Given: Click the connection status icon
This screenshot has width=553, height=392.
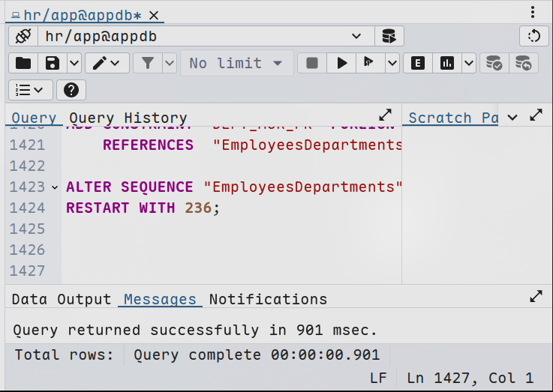Looking at the screenshot, I should (23, 36).
